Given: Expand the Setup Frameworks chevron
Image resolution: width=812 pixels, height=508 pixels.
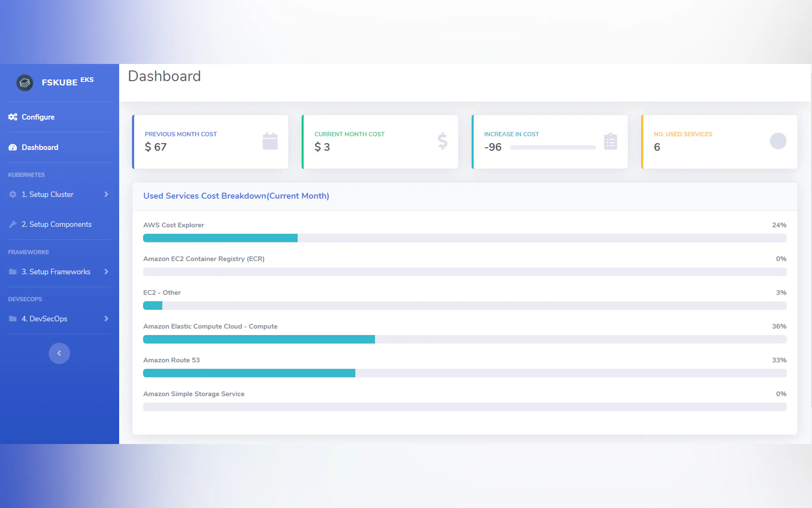Looking at the screenshot, I should click(106, 272).
